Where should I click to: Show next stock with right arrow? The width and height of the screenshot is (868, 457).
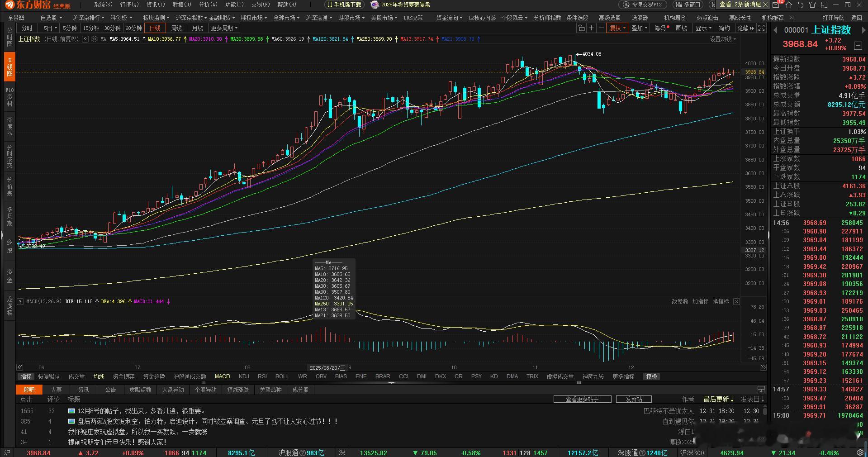[863, 30]
